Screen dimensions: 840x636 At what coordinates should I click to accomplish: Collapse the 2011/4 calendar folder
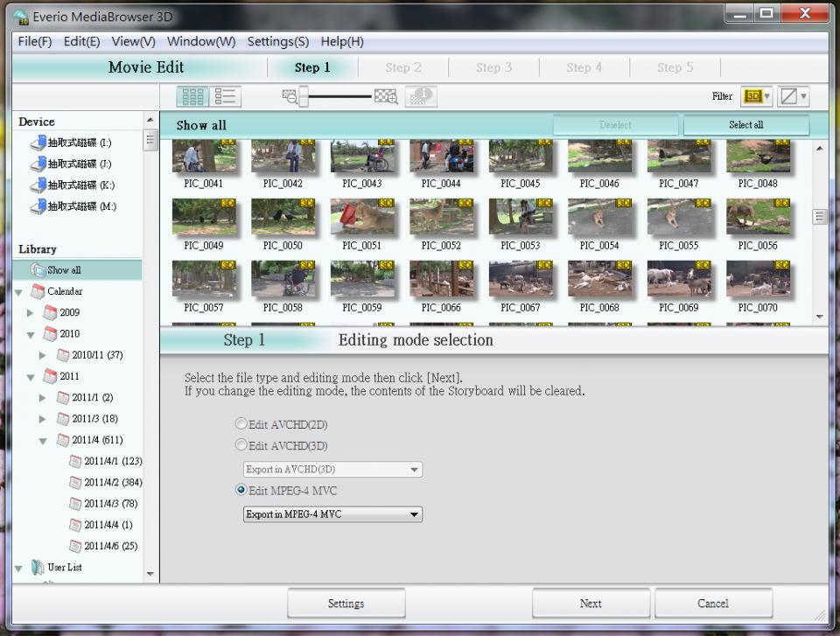42,441
